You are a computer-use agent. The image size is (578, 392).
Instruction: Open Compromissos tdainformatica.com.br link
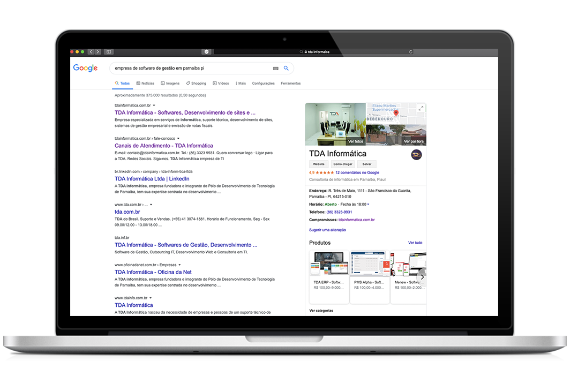[356, 220]
